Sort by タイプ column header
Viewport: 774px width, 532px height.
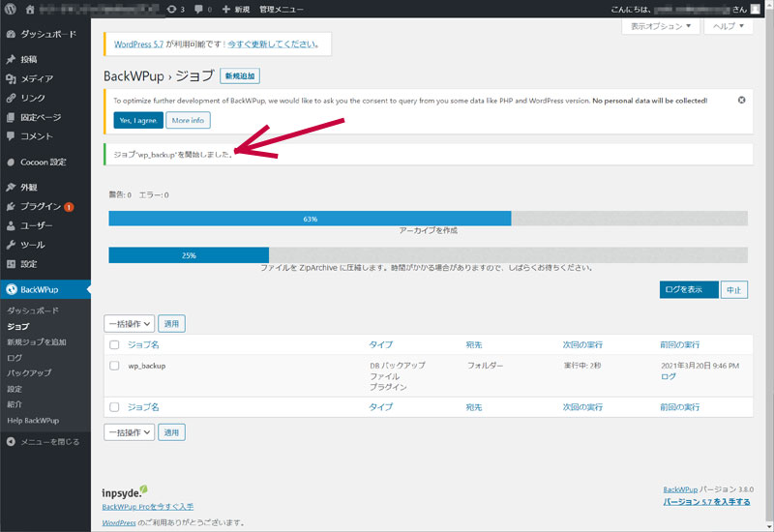pos(381,345)
